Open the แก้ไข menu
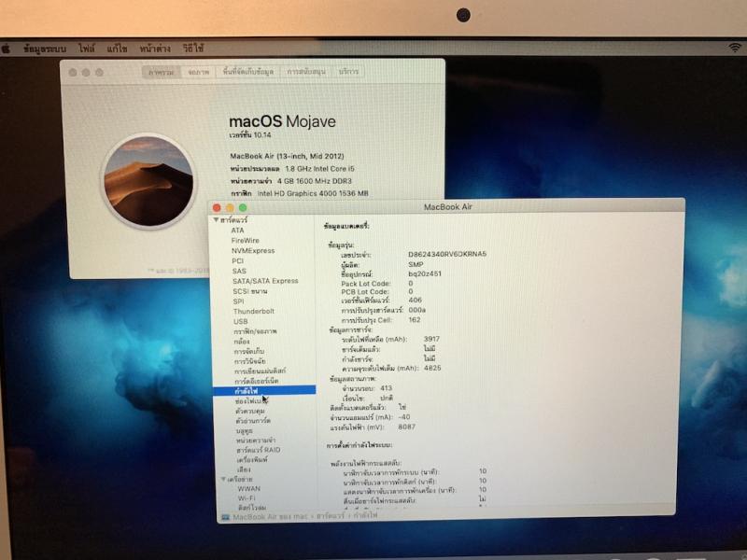The image size is (747, 560). point(118,49)
